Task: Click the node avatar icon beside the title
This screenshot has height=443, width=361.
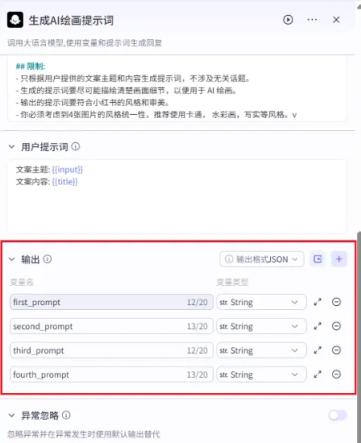Action: (15, 20)
